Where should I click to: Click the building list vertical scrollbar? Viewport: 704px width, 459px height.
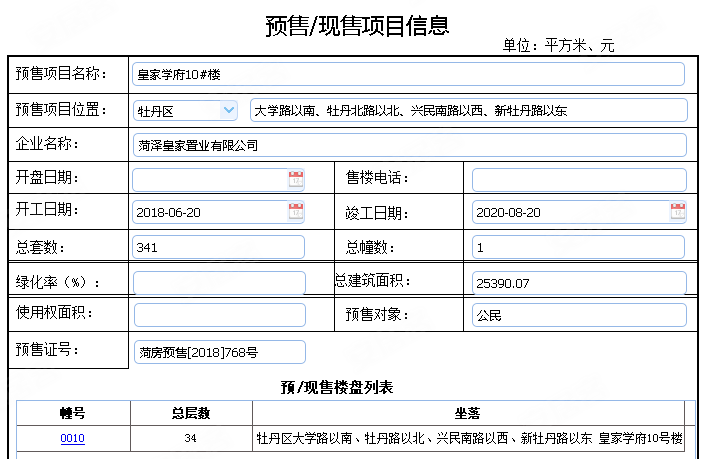coord(689,428)
